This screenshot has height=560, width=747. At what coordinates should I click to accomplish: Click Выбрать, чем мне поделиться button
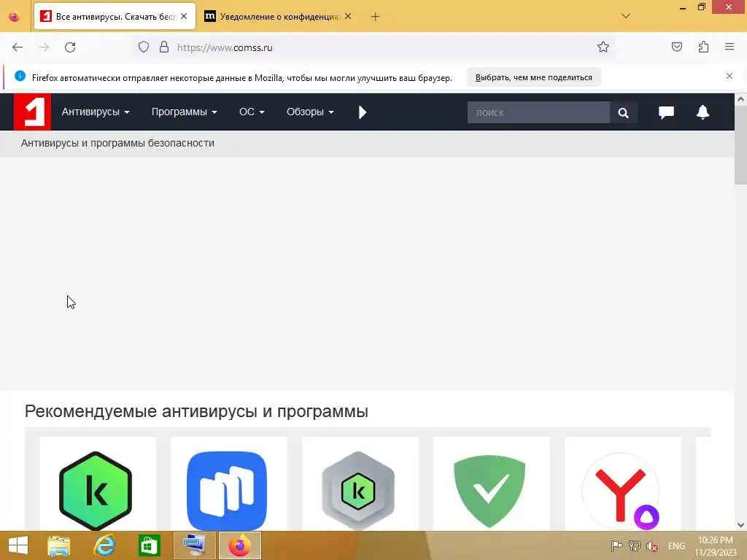click(533, 77)
